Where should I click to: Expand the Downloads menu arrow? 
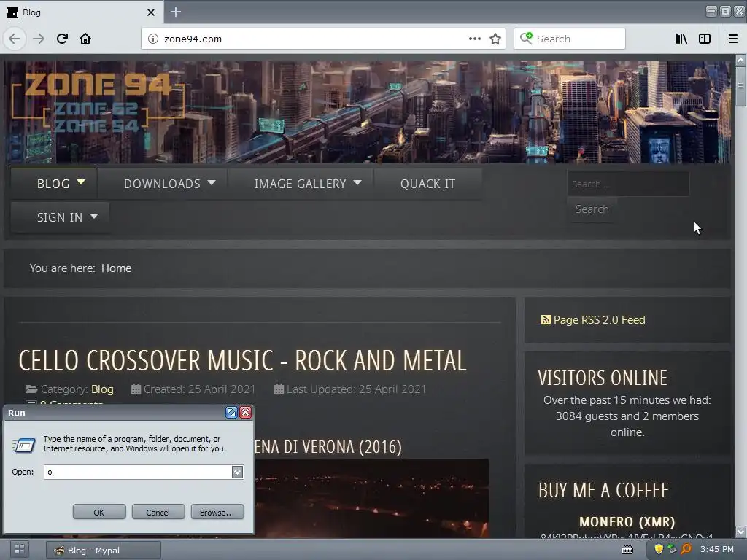coord(212,182)
